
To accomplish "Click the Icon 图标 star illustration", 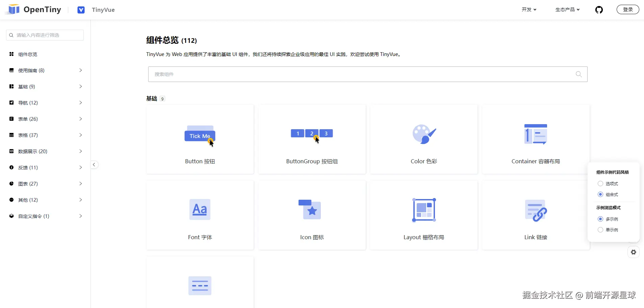I will 310,209.
